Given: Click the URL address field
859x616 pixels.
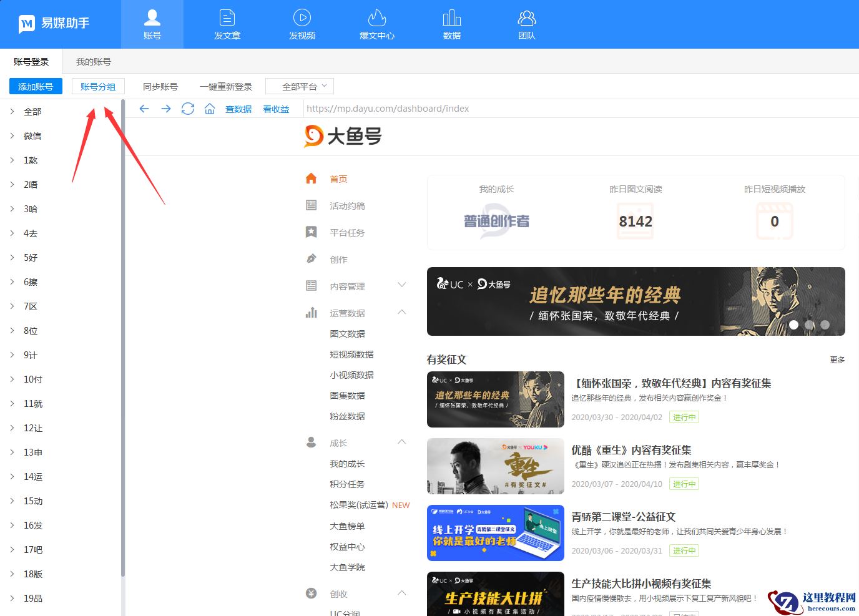Looking at the screenshot, I should click(x=581, y=109).
